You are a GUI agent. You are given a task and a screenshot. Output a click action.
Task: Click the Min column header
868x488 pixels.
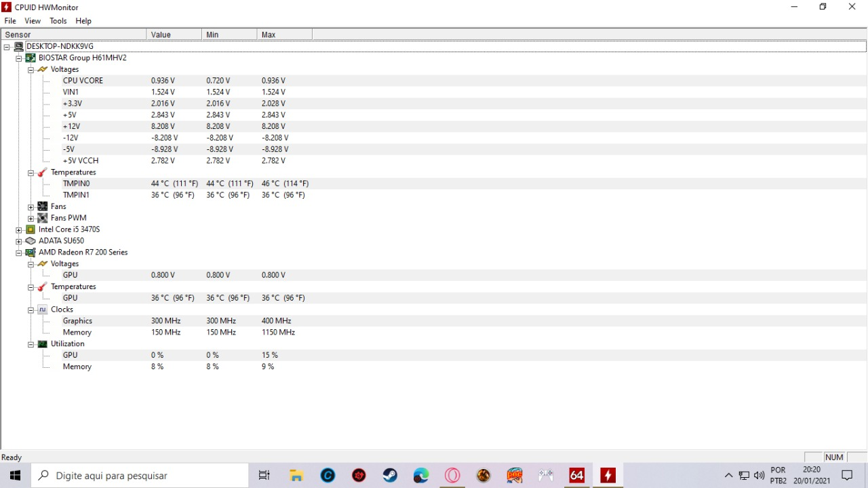click(229, 35)
